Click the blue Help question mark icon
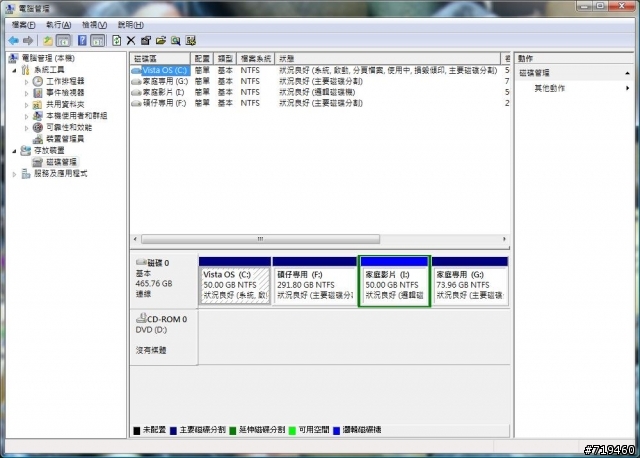Image resolution: width=640 pixels, height=458 pixels. 82,40
